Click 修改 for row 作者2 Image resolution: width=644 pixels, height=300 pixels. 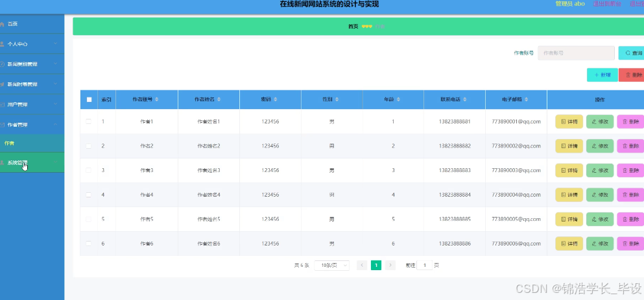click(600, 146)
